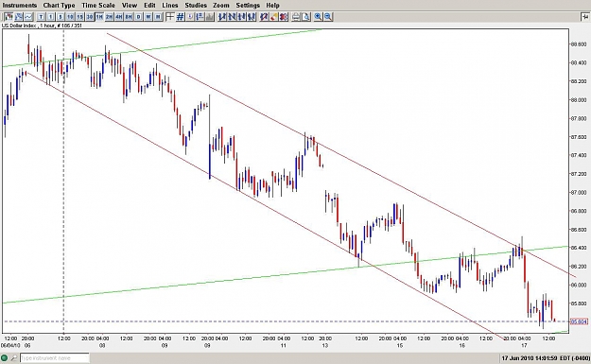The height and width of the screenshot is (364, 591).
Task: Click the eraser line icon
Action: tap(273, 17)
